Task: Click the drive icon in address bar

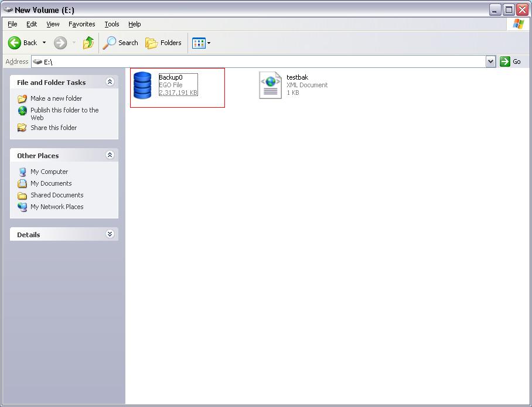Action: click(x=37, y=61)
